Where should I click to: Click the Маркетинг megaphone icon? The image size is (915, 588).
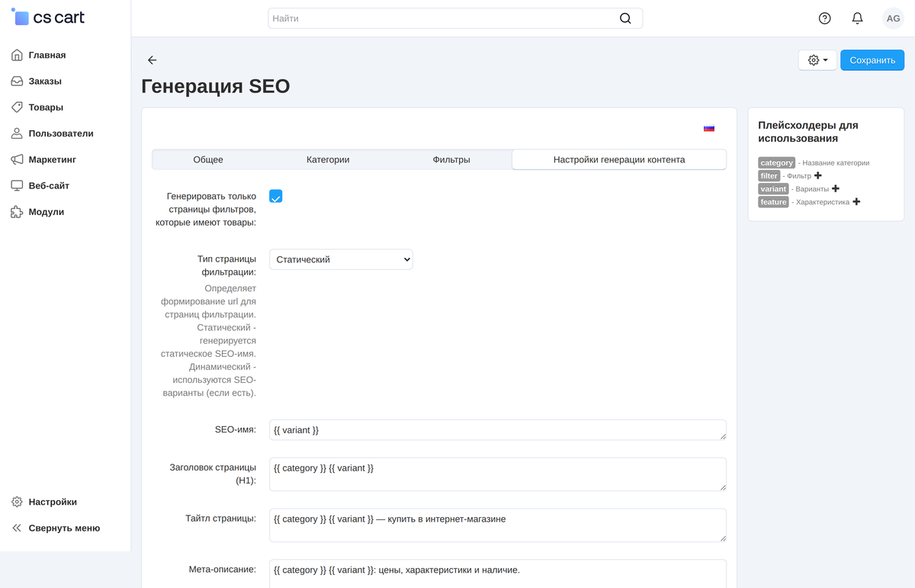[x=17, y=159]
